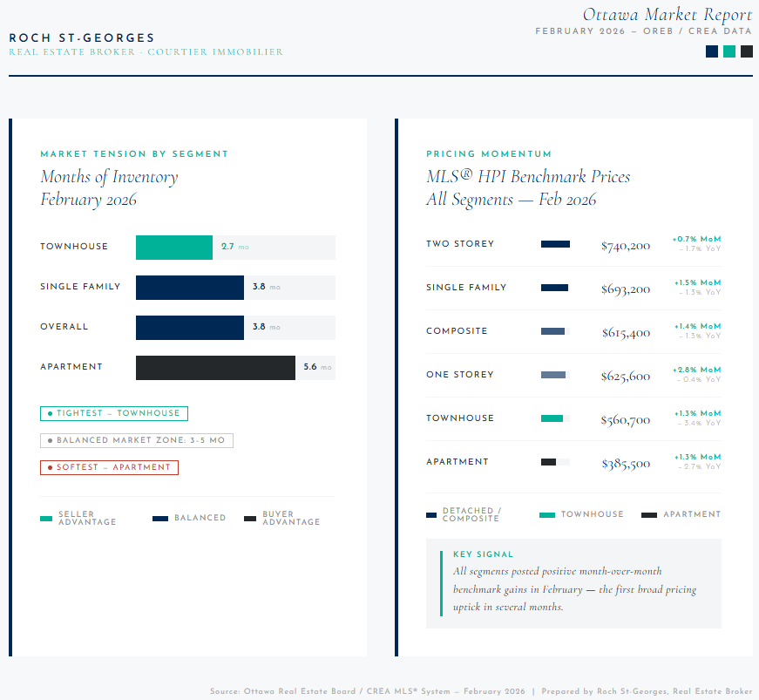
Task: Click the +1.4% MoM figure
Action: (697, 326)
